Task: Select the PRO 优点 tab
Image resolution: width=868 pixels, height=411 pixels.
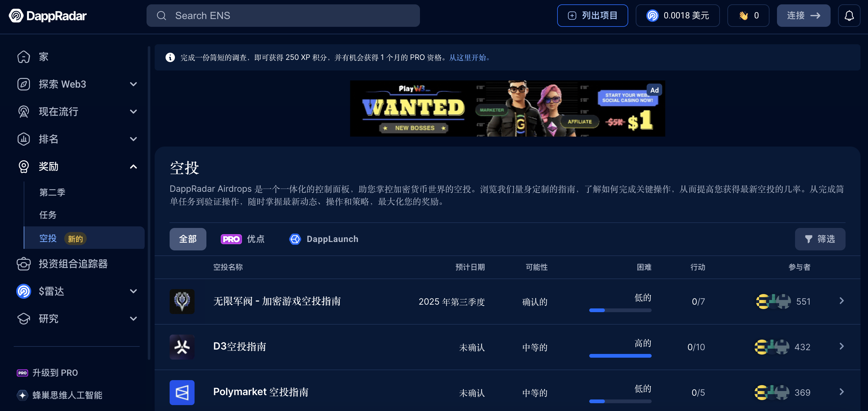Action: [x=242, y=239]
